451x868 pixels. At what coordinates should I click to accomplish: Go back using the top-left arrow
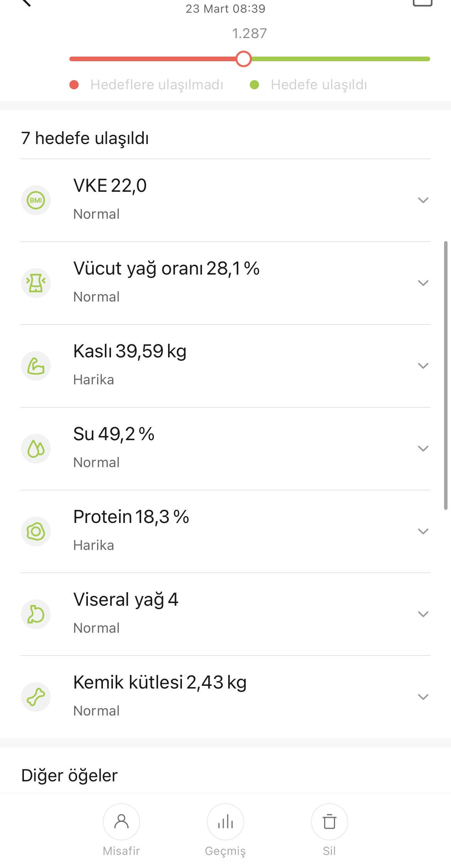[x=26, y=3]
